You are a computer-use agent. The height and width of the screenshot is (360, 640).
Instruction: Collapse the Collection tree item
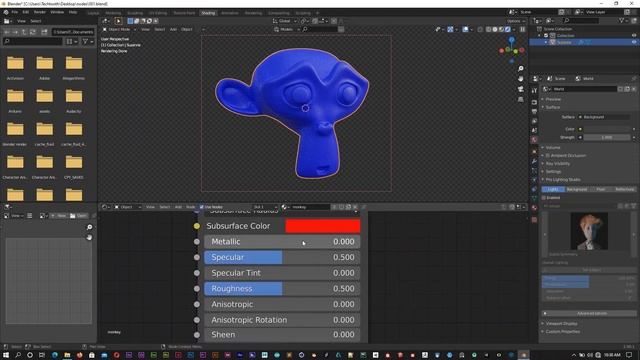540,36
